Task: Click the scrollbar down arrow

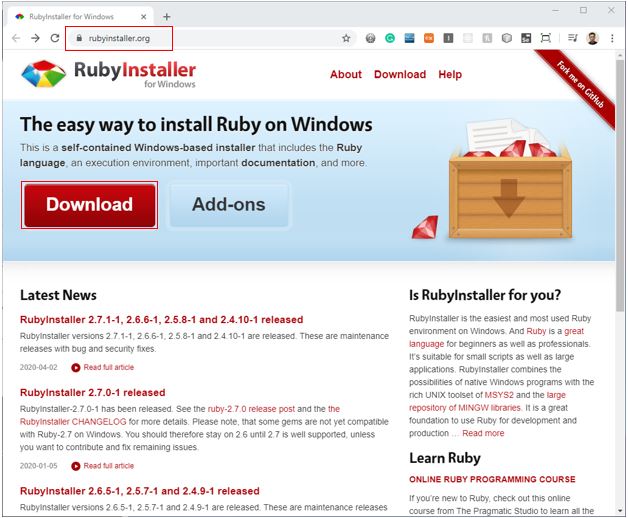Action: click(x=620, y=511)
